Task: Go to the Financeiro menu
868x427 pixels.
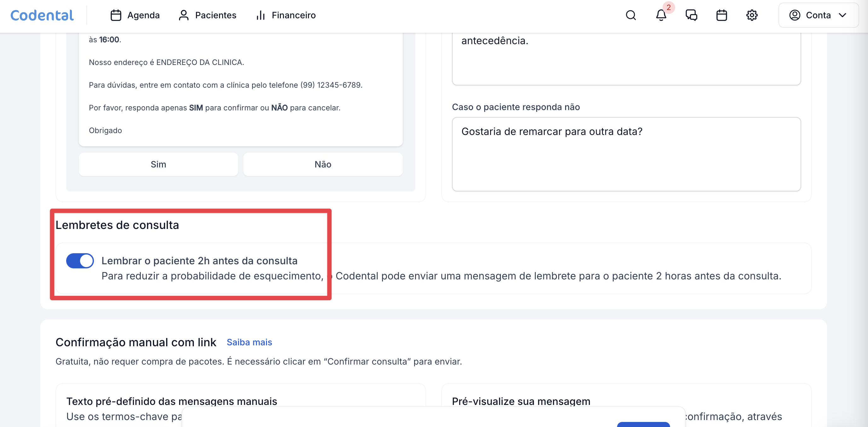Action: coord(293,15)
